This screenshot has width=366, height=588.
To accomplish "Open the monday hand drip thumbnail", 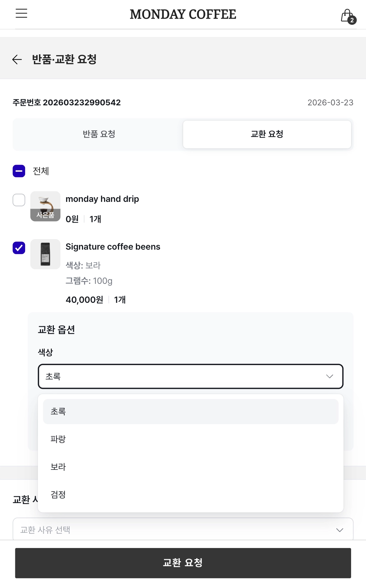I will point(45,206).
